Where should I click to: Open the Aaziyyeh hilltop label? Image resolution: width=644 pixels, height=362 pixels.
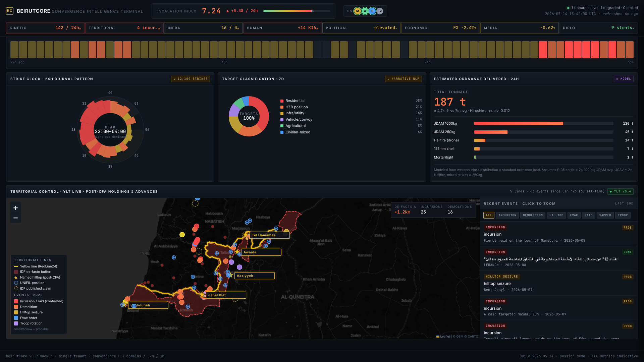point(254,276)
